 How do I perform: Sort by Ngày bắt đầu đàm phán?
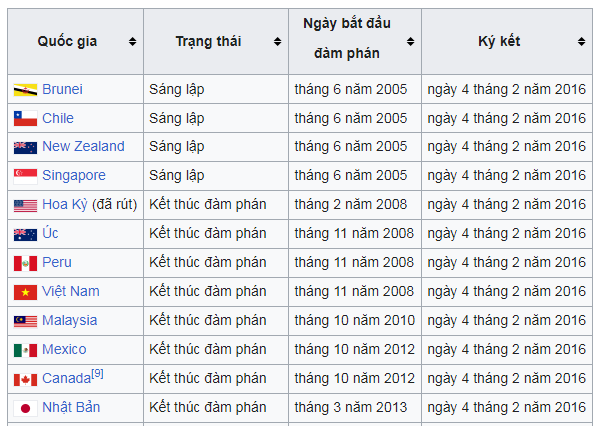[410, 42]
